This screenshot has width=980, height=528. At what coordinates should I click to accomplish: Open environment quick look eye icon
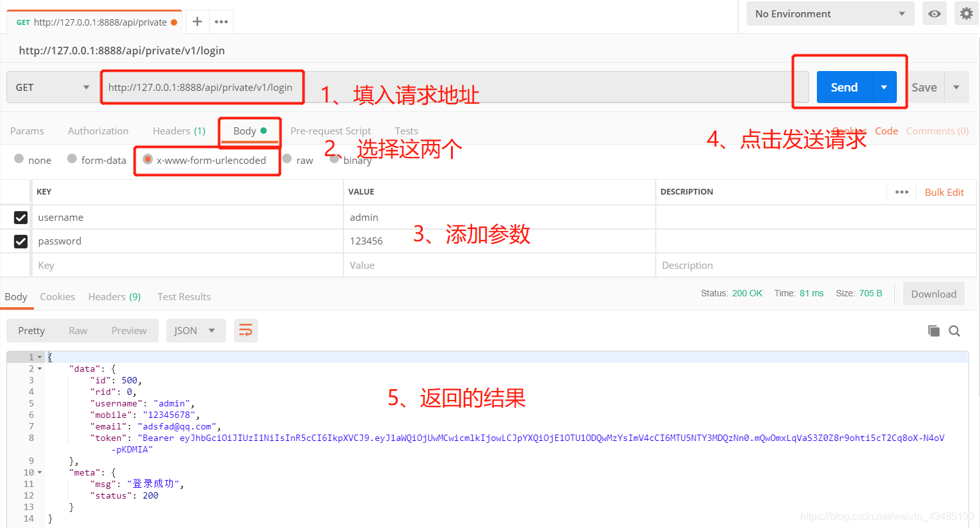pyautogui.click(x=935, y=13)
